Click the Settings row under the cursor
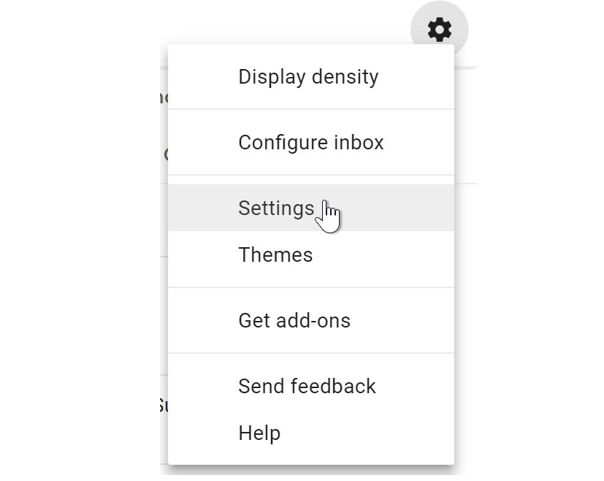 pos(311,208)
